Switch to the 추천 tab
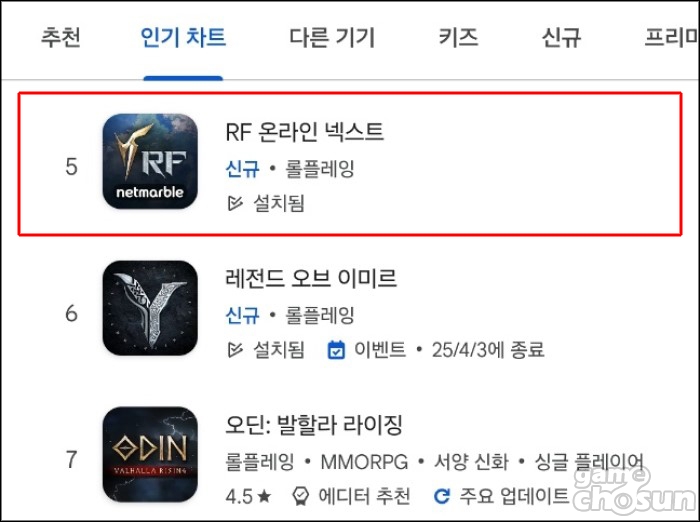Image resolution: width=700 pixels, height=522 pixels. tap(61, 37)
